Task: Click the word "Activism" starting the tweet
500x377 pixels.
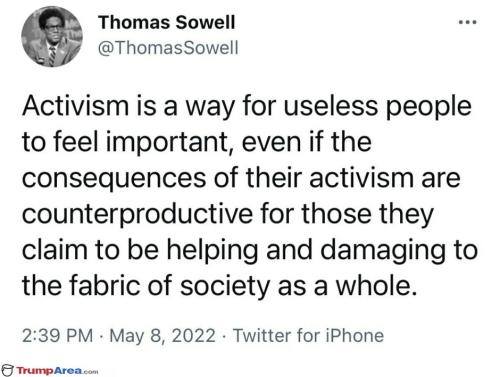Action: tap(76, 106)
